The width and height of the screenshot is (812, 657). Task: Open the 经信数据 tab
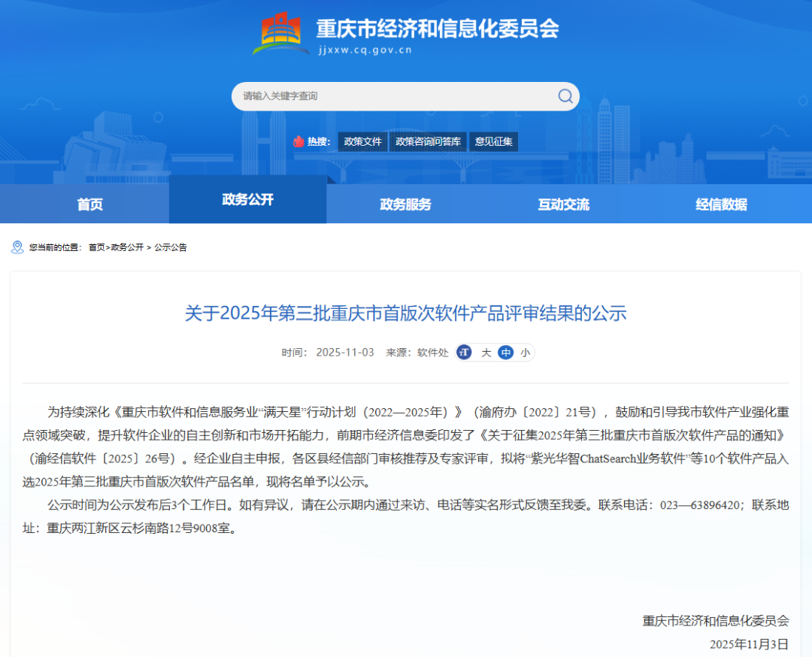[721, 204]
